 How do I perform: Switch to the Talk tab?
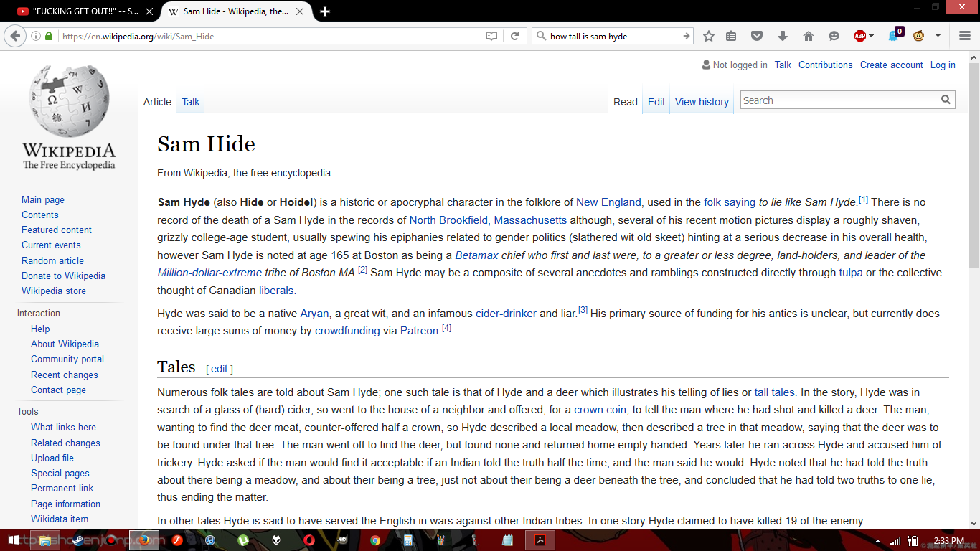189,102
